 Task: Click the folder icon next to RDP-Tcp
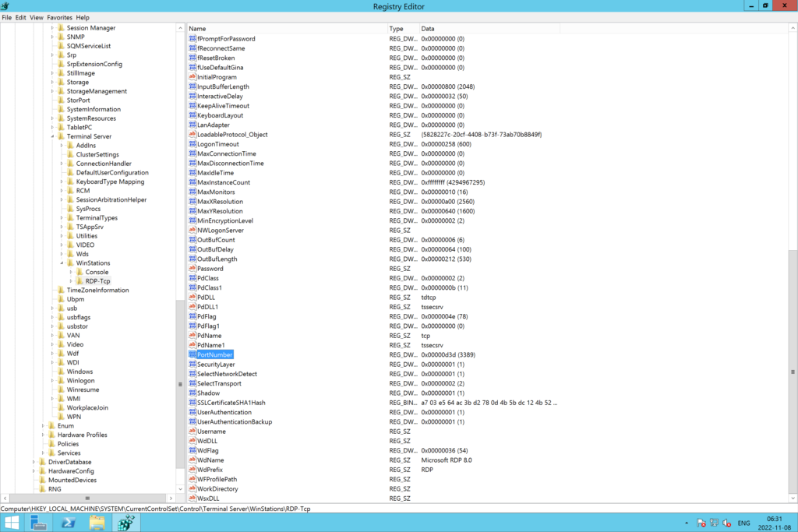(78, 281)
